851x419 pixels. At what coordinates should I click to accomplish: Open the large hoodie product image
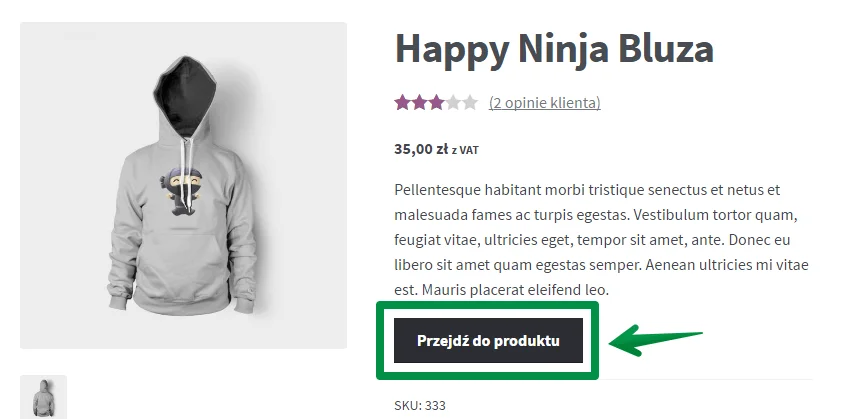(x=183, y=185)
